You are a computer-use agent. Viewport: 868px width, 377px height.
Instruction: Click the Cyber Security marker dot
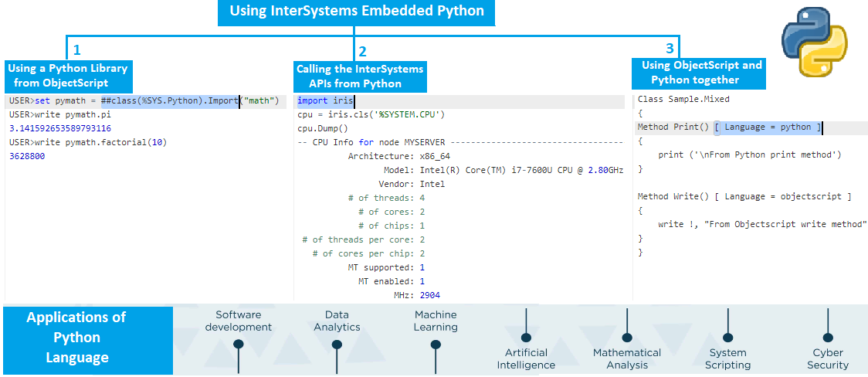[x=828, y=338]
